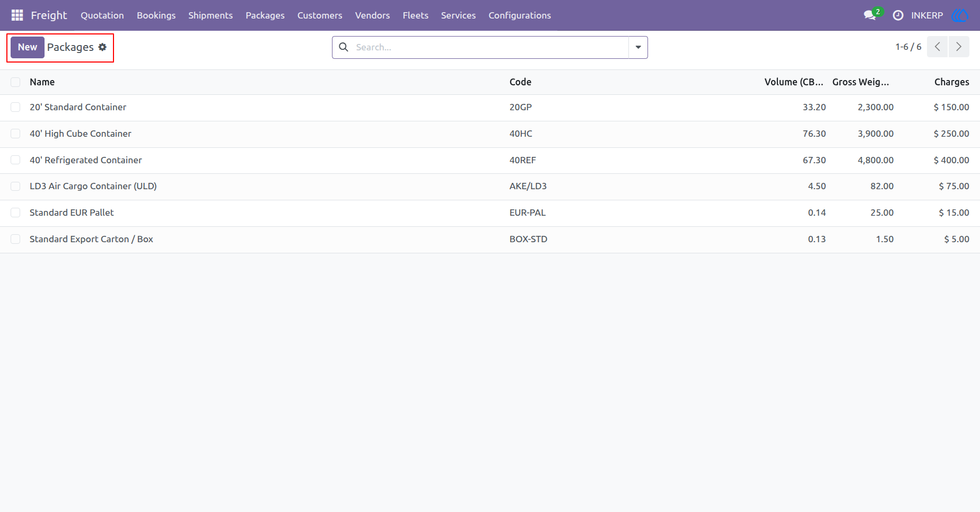Check the Standard EUR Pallet row
This screenshot has width=980, height=512.
pyautogui.click(x=15, y=213)
